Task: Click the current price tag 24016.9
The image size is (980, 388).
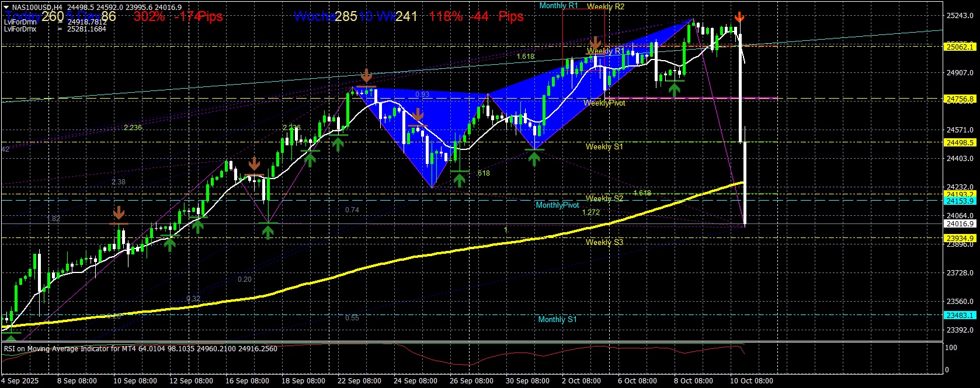Action: [960, 223]
